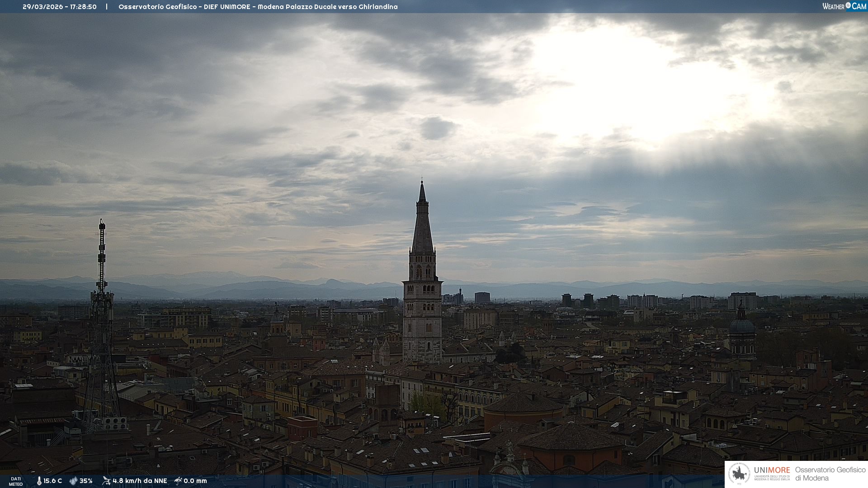Click the 35% humidity reading

(86, 481)
